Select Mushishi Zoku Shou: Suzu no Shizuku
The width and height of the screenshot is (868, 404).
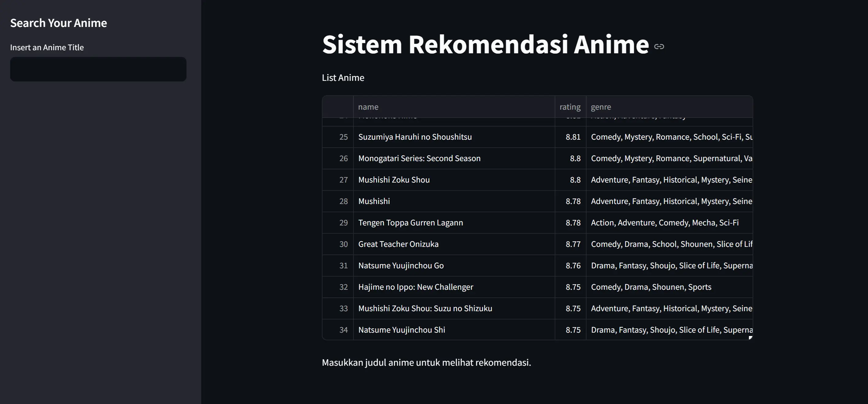coord(425,308)
